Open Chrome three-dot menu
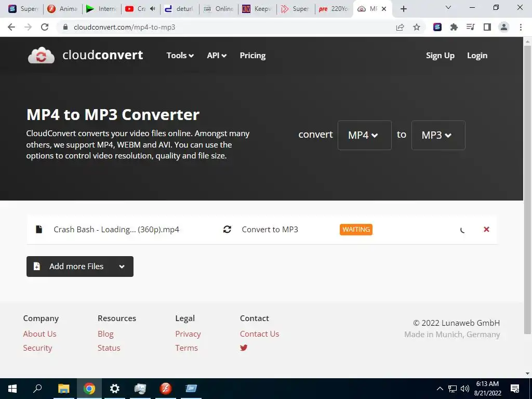The height and width of the screenshot is (399, 532). click(521, 27)
